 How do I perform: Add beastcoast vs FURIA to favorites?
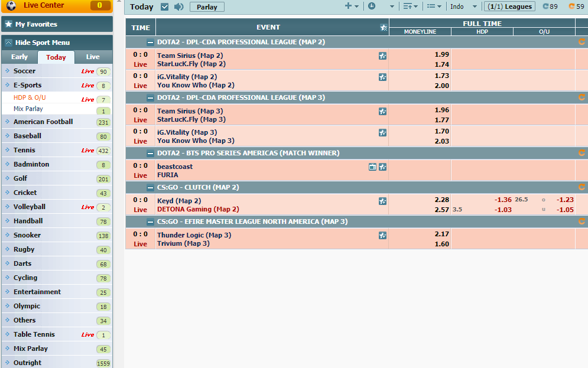pyautogui.click(x=382, y=167)
